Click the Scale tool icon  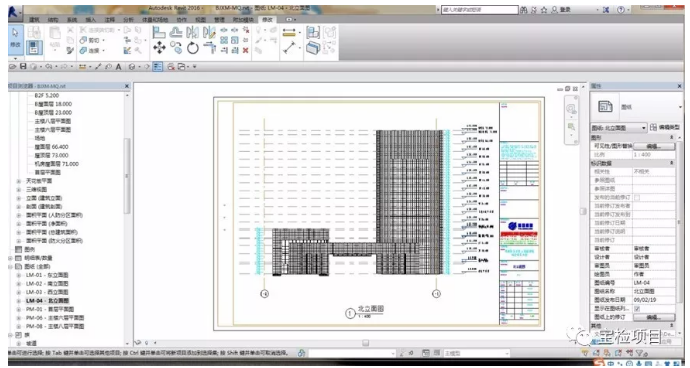235,40
